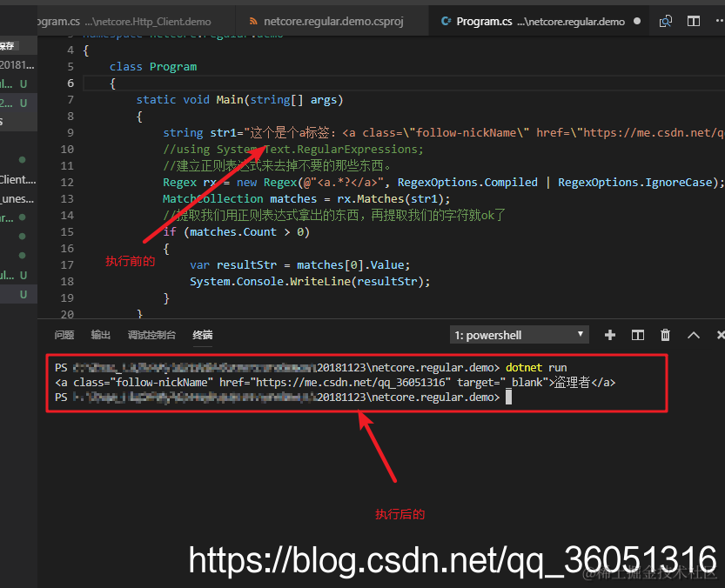Click 'dotnet run' command in terminal
Image resolution: width=725 pixels, height=588 pixels.
pos(536,367)
